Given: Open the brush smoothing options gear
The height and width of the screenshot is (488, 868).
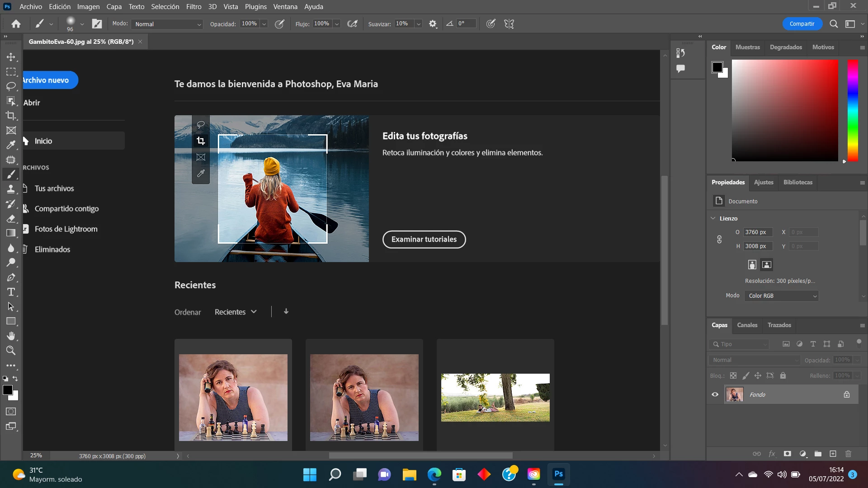Looking at the screenshot, I should pyautogui.click(x=433, y=24).
